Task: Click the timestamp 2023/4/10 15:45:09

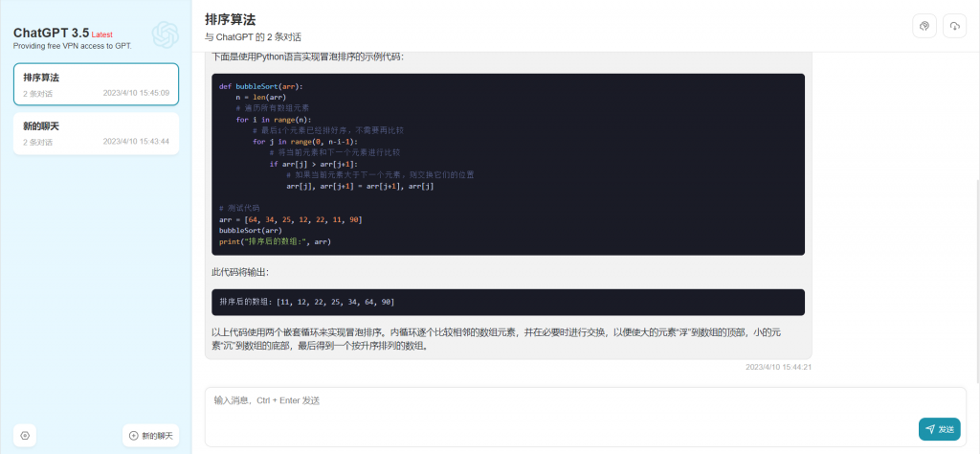Action: [x=136, y=93]
